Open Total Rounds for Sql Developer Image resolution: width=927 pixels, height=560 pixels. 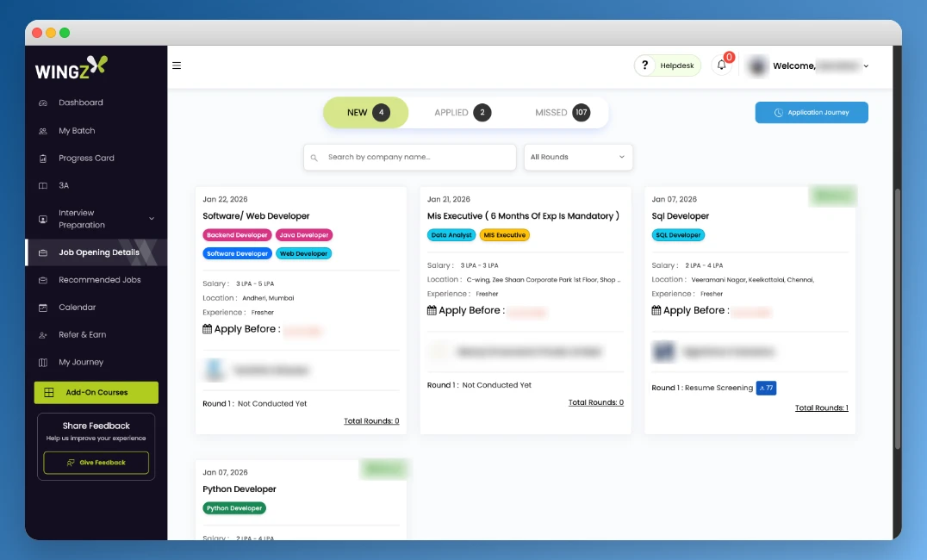click(821, 408)
